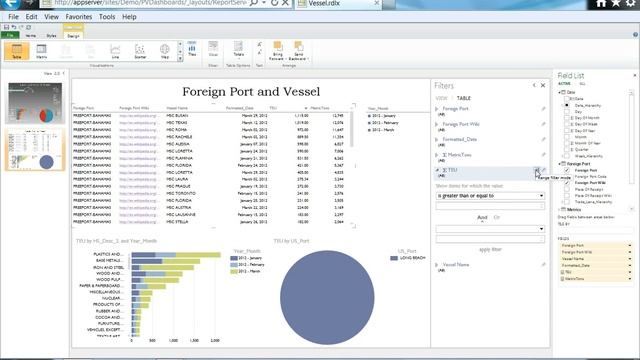Select the Or condition option
Image resolution: width=640 pixels, height=360 pixels.
(x=497, y=218)
